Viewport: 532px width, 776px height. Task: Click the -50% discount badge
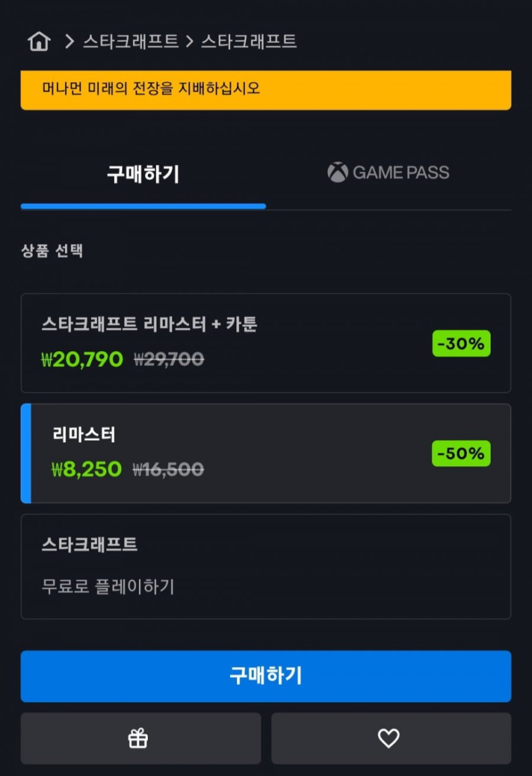coord(461,453)
